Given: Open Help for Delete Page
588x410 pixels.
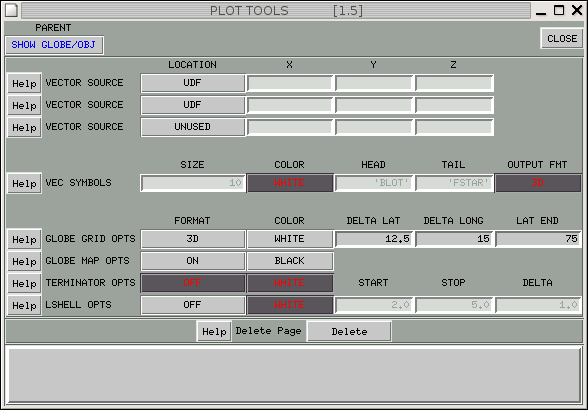Looking at the screenshot, I should [x=214, y=331].
